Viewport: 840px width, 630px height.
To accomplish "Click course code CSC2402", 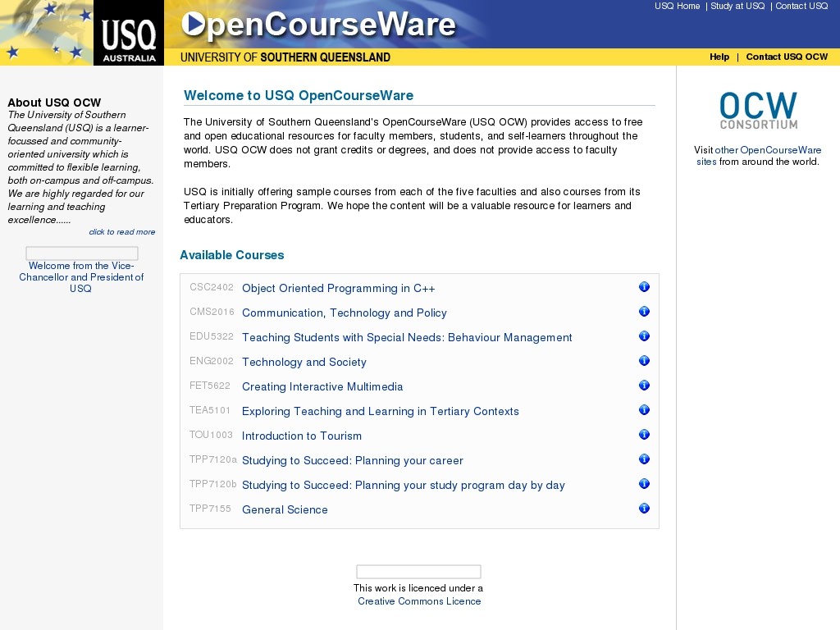I will pyautogui.click(x=212, y=287).
